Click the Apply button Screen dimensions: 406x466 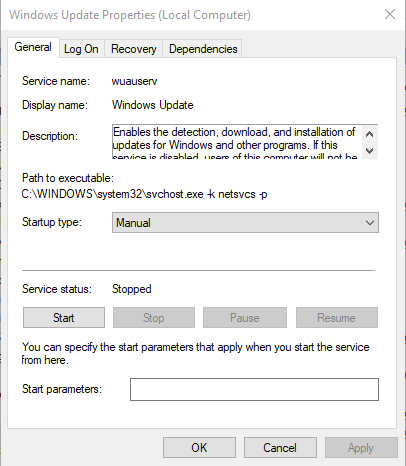[361, 448]
